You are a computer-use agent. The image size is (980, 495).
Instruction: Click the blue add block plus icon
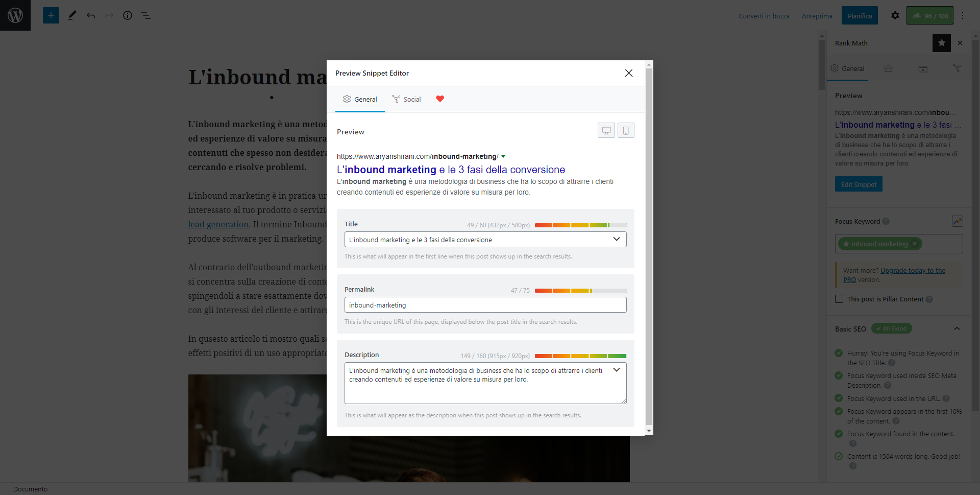pyautogui.click(x=51, y=15)
